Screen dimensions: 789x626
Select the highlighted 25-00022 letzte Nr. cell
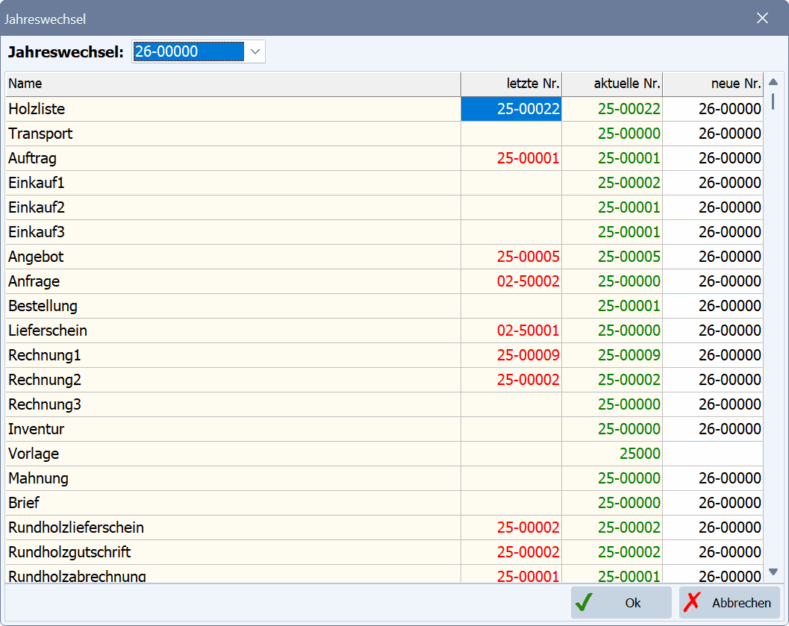511,109
